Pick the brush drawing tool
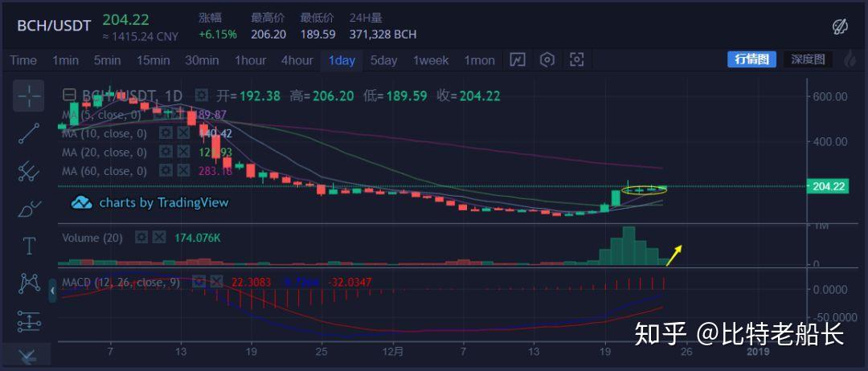 29,209
